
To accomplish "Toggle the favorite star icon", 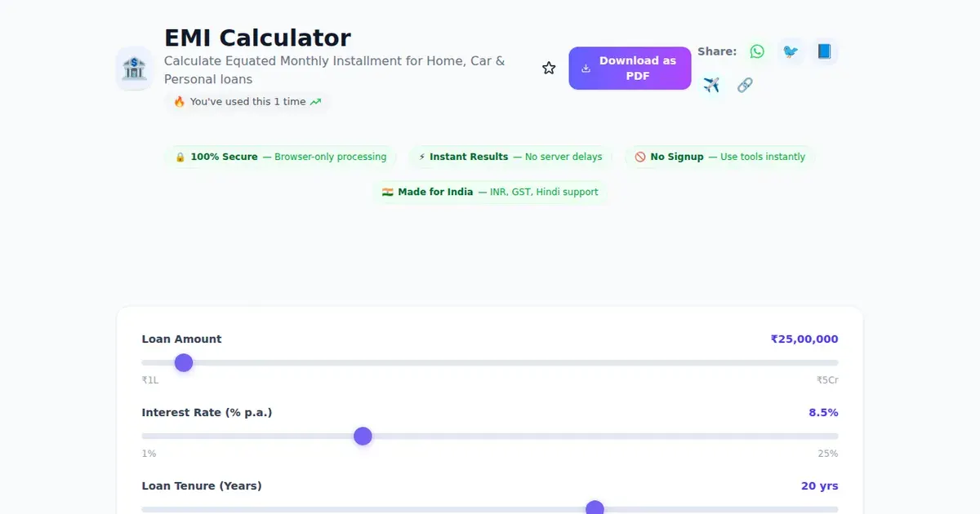I will coord(549,69).
